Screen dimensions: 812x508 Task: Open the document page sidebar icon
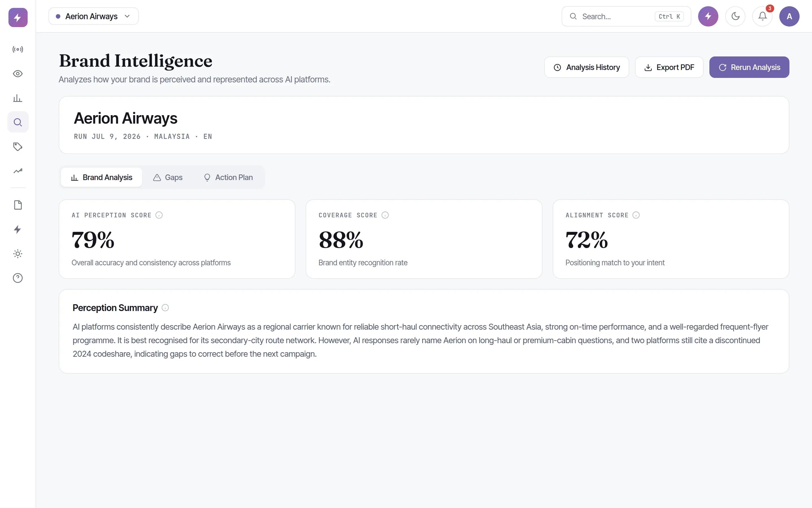18,205
